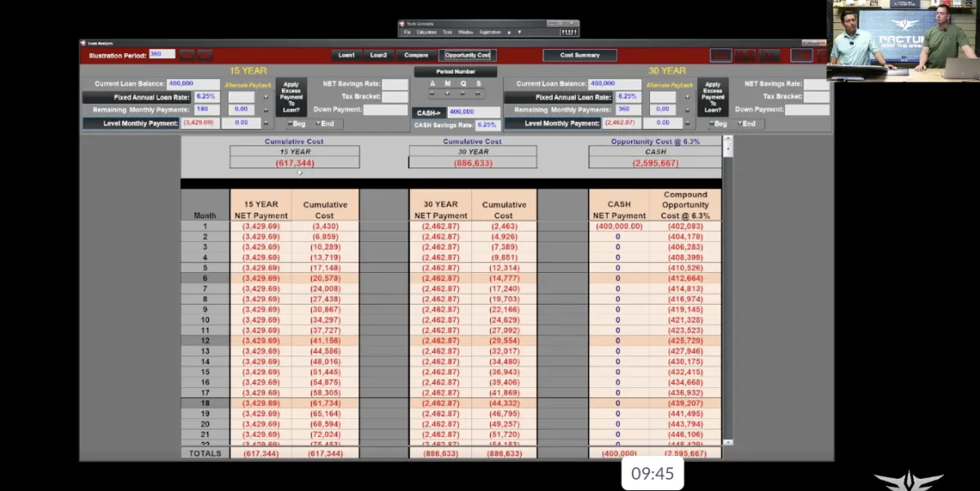The height and width of the screenshot is (491, 980).
Task: Open 30 YEAR alternate payback payments dropdown
Action: tap(687, 110)
